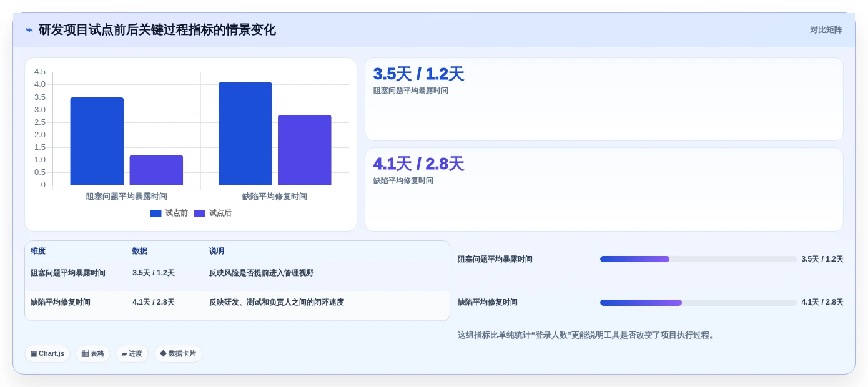Click the 4.5 y-axis tick label
The width and height of the screenshot is (868, 387).
(x=40, y=72)
